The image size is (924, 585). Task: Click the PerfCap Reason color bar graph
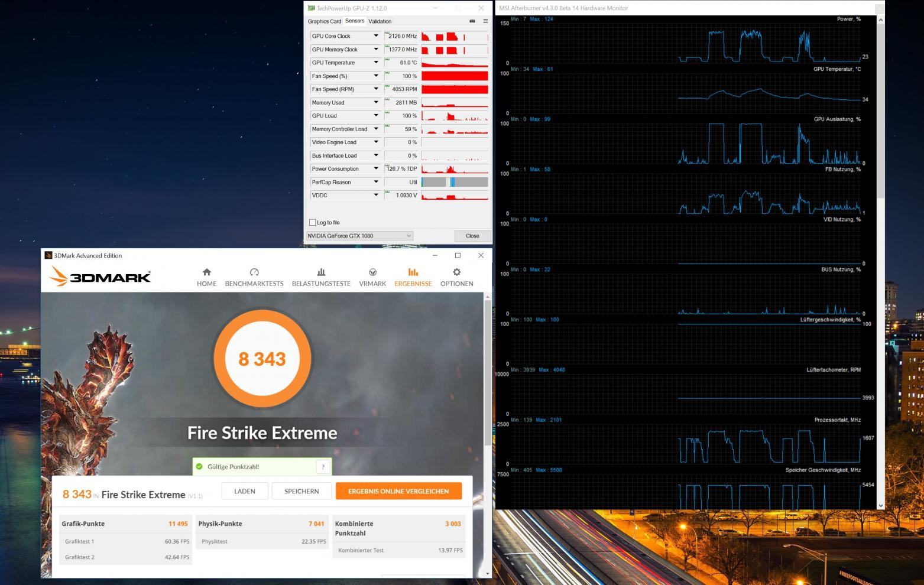pyautogui.click(x=455, y=182)
